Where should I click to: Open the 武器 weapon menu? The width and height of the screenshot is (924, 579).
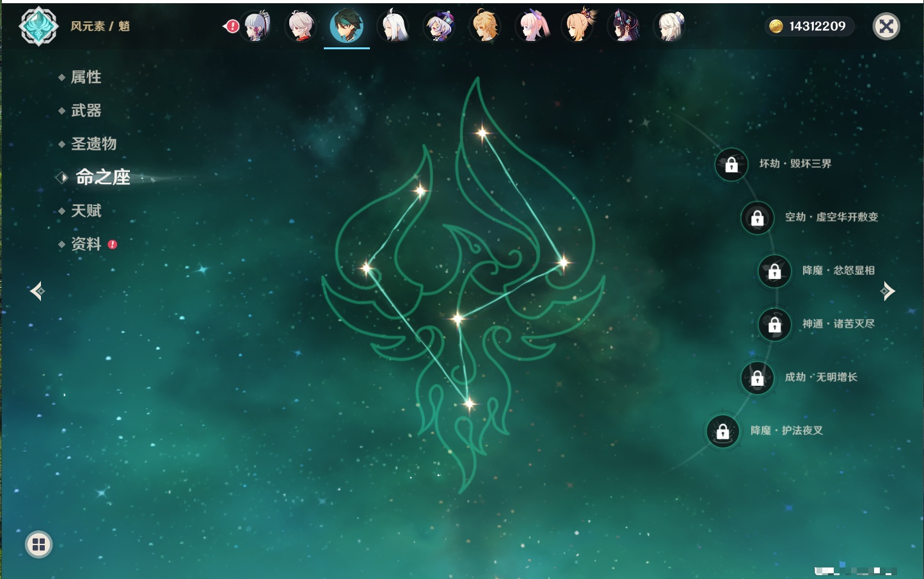(x=86, y=111)
